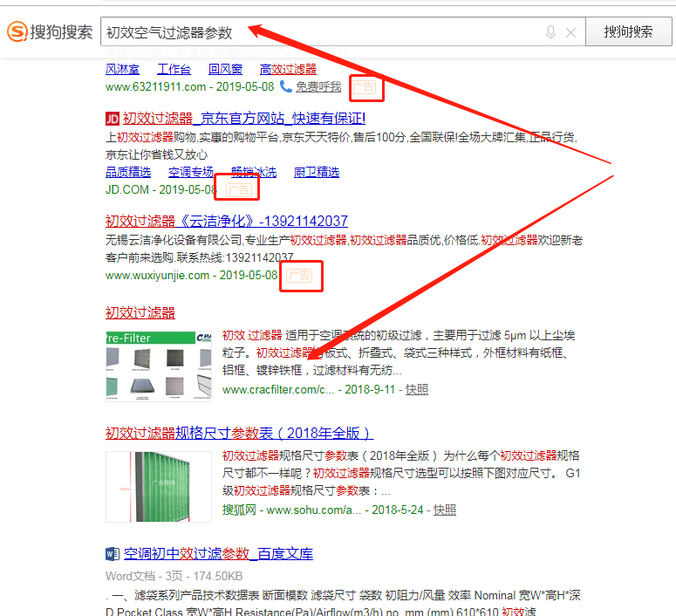676x616 pixels.
Task: Open the 空调专场 sublink
Action: (x=191, y=172)
